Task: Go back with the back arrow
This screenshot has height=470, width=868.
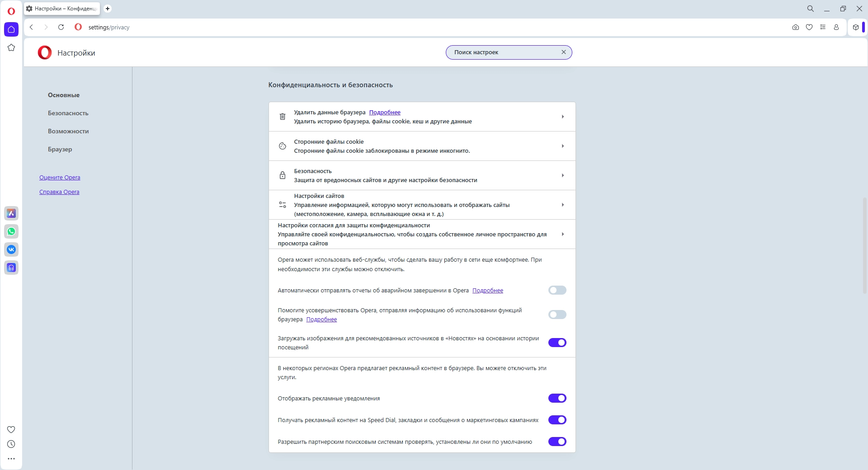Action: point(32,27)
